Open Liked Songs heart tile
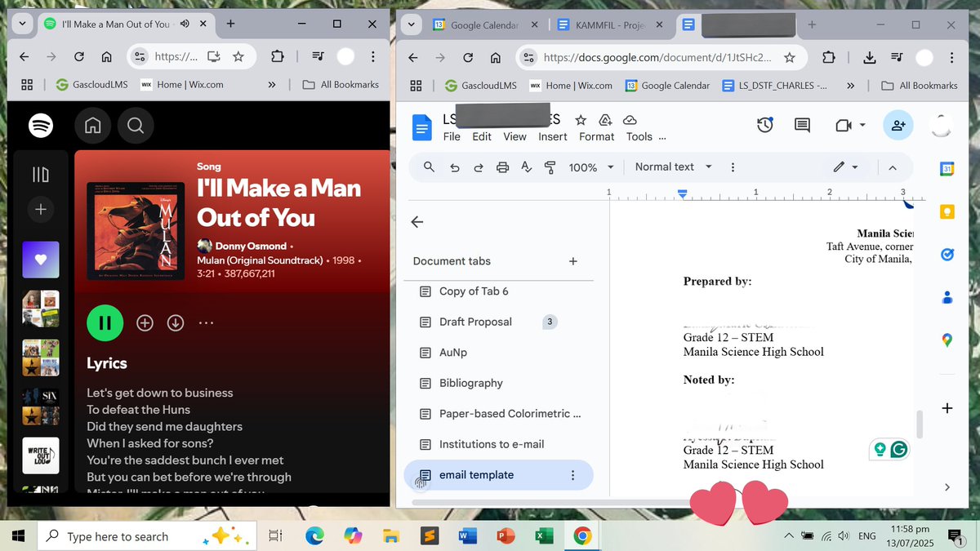The height and width of the screenshot is (551, 980). point(40,260)
